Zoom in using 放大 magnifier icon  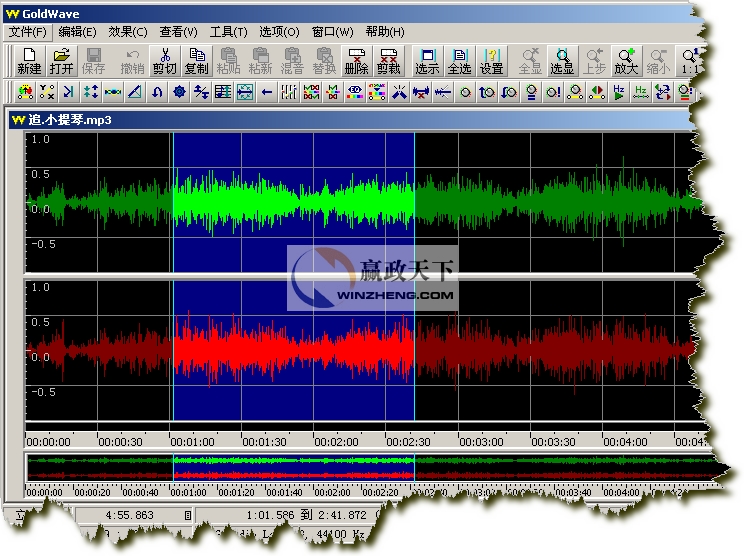click(626, 61)
